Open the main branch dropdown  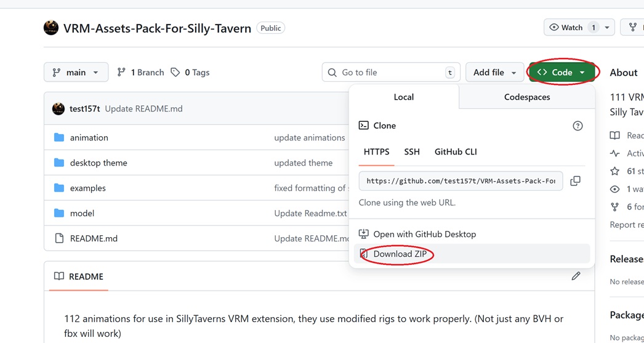point(76,72)
